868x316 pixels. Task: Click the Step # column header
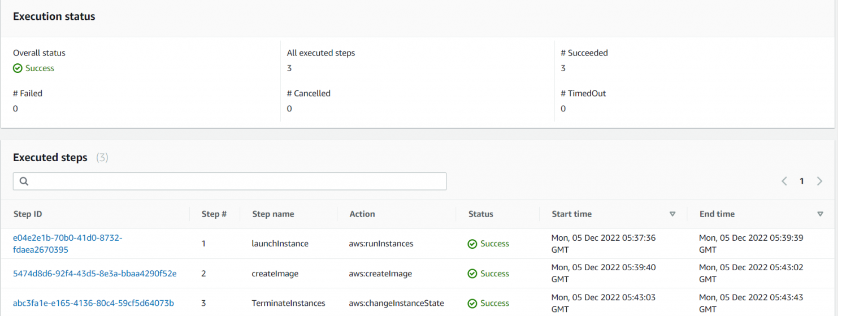(x=214, y=214)
